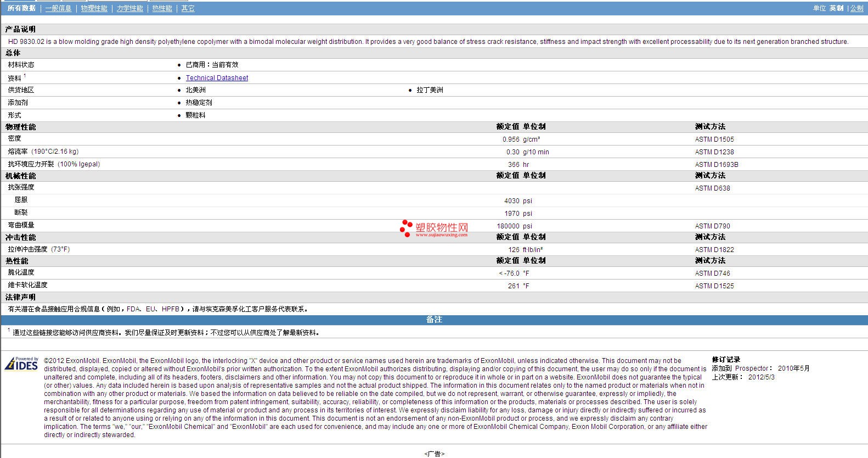Click the 上次更新 date 2012/5/3
The image size is (868, 458).
coord(761,377)
